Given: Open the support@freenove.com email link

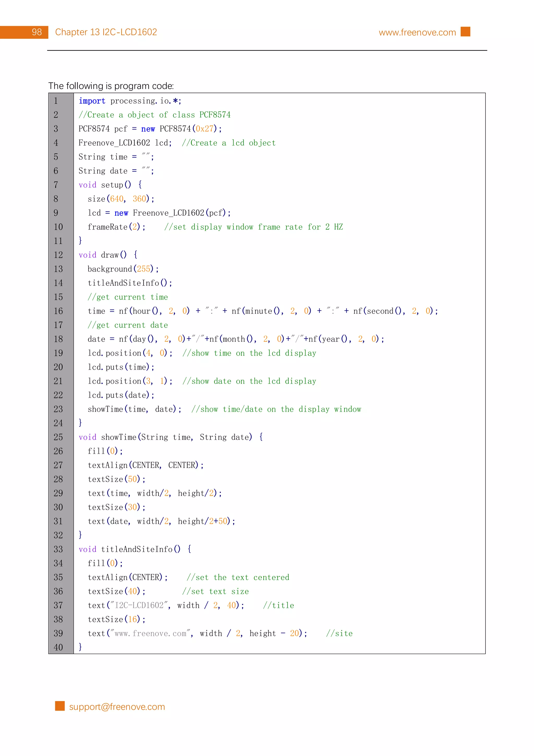Looking at the screenshot, I should click(117, 707).
